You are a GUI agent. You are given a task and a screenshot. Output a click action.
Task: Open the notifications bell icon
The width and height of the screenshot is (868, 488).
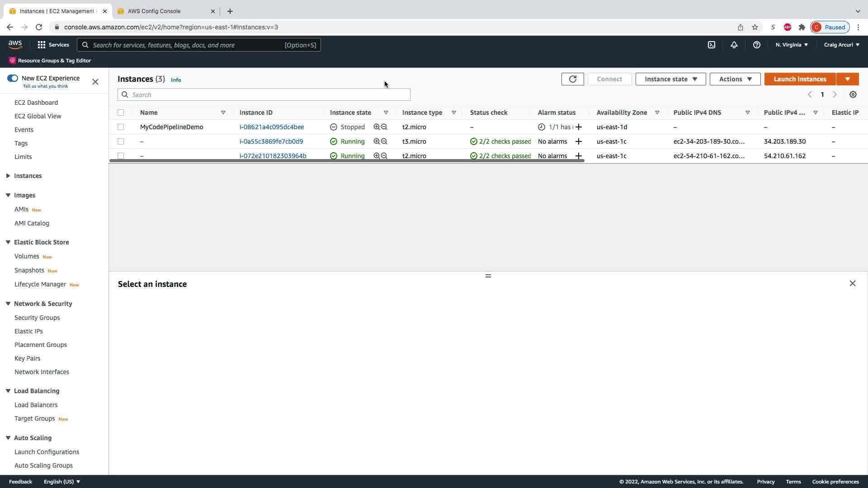(734, 45)
